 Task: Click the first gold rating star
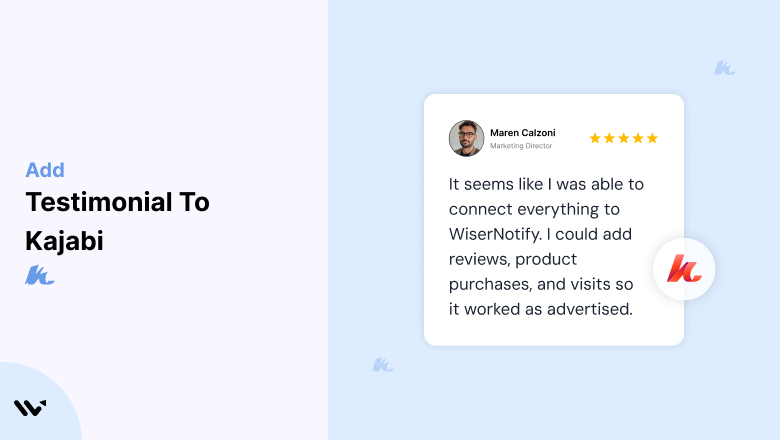pos(595,138)
